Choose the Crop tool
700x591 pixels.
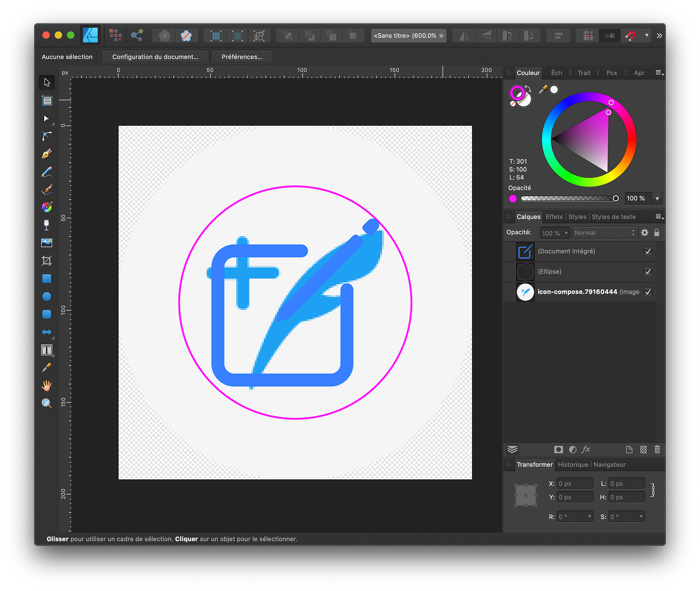(x=46, y=261)
